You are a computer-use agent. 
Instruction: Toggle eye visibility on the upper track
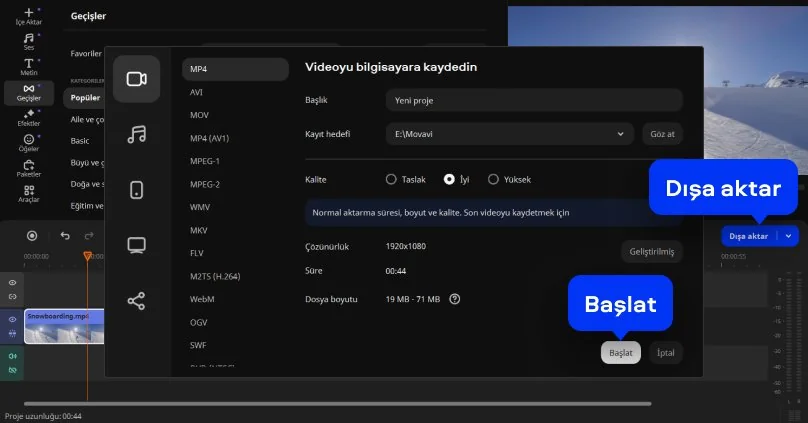coord(12,282)
